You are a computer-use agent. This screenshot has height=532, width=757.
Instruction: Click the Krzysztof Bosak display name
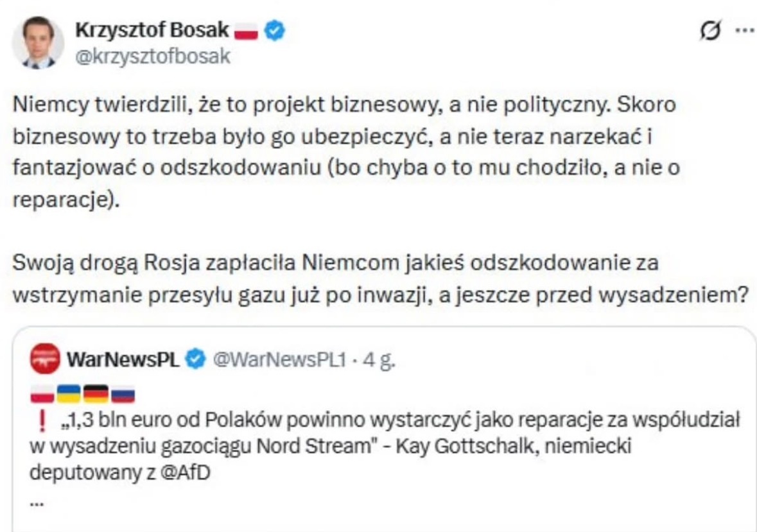click(152, 30)
